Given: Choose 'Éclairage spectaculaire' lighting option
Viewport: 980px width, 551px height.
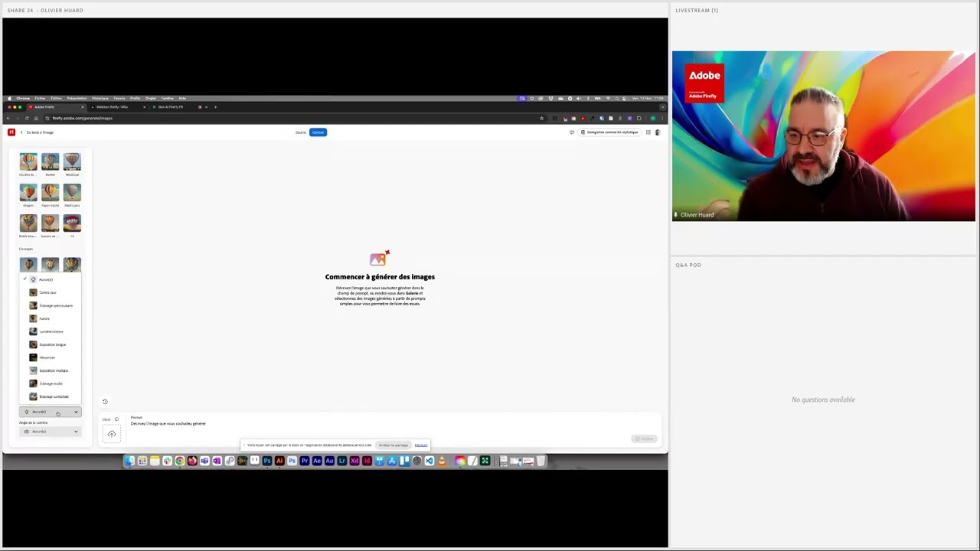Looking at the screenshot, I should pyautogui.click(x=50, y=305).
